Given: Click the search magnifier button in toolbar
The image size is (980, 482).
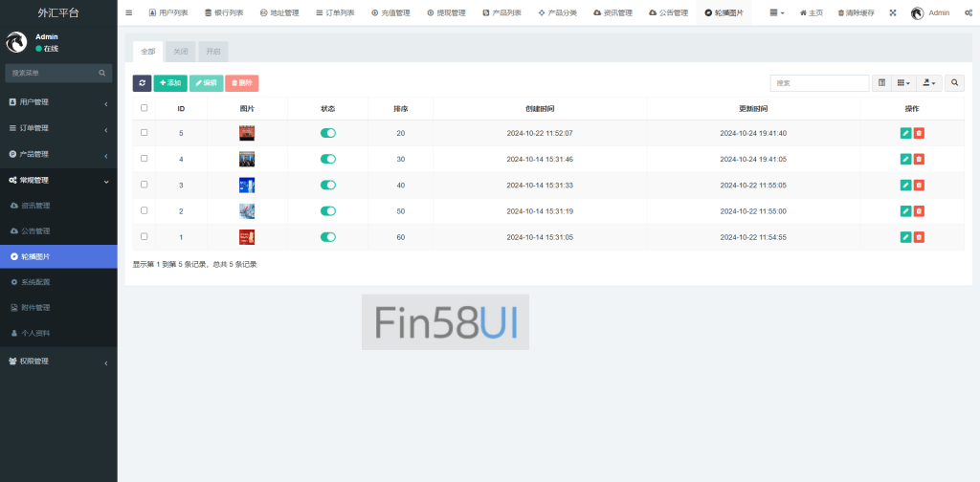Looking at the screenshot, I should click(954, 83).
